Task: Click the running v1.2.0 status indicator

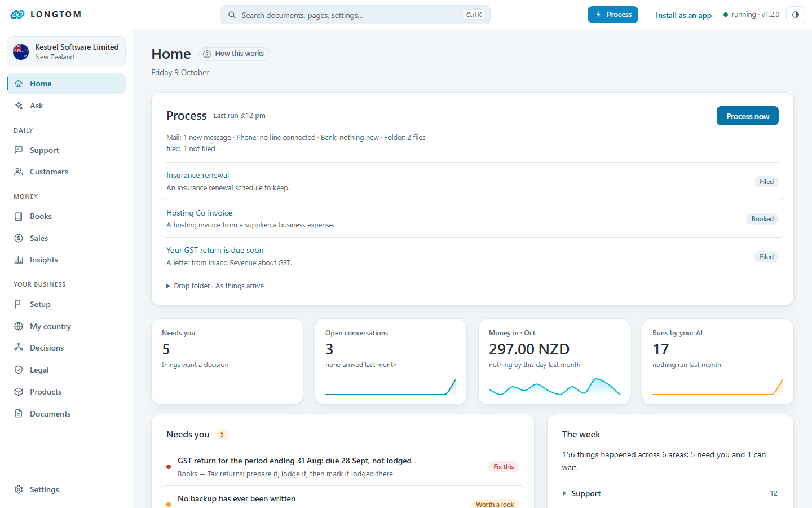Action: click(751, 15)
